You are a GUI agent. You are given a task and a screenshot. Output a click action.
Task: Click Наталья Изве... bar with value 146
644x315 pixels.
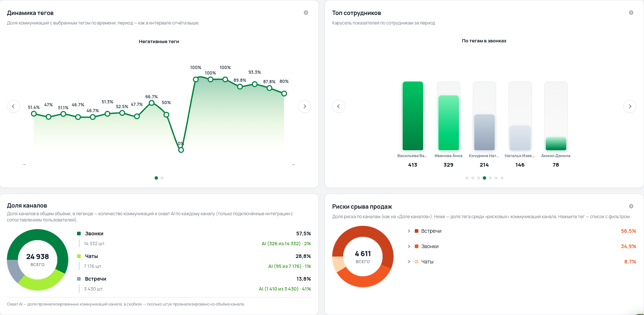tap(520, 138)
